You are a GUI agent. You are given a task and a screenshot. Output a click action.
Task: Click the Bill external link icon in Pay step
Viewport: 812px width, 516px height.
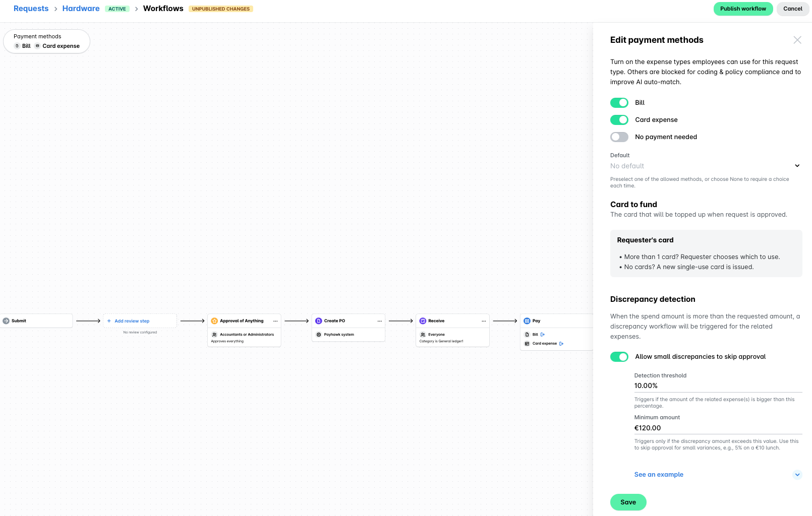[x=543, y=334]
